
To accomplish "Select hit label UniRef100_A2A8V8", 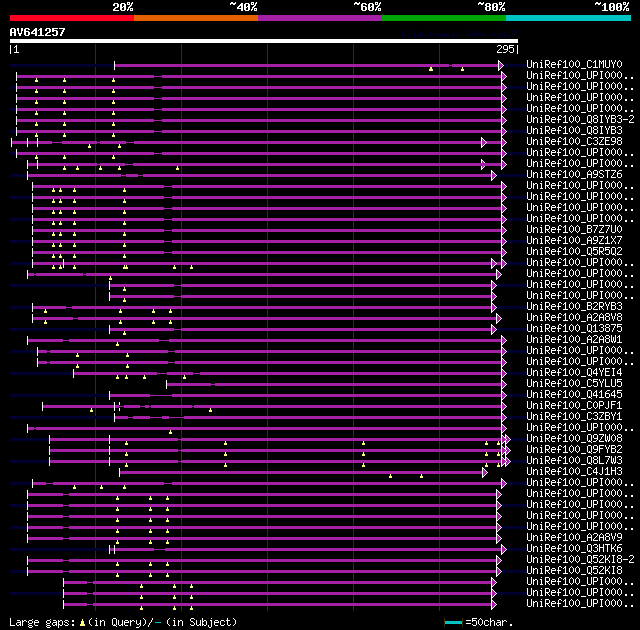I will [x=574, y=318].
